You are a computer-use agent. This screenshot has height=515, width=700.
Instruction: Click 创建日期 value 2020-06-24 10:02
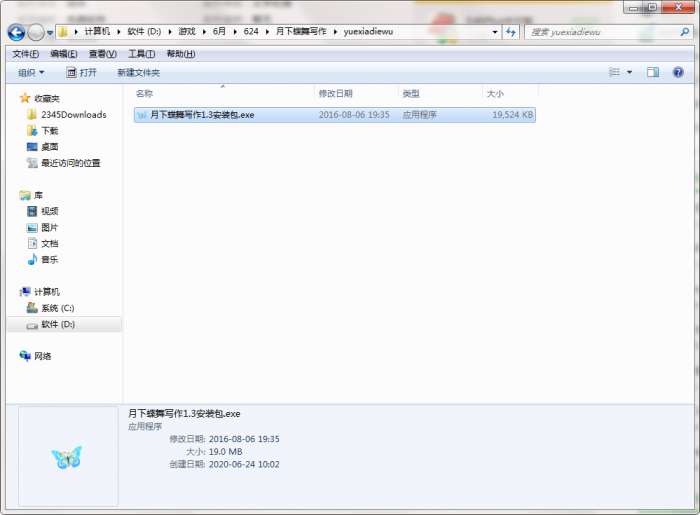(x=244, y=465)
